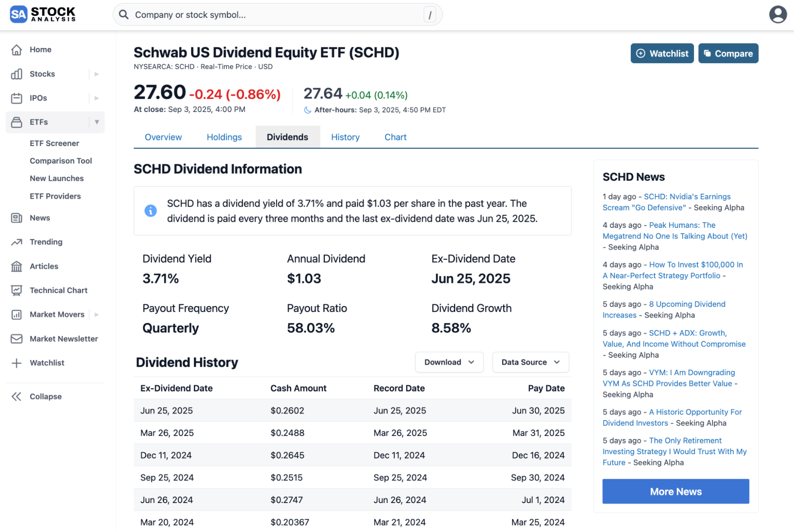Image resolution: width=794 pixels, height=532 pixels.
Task: Switch to the History tab
Action: pyautogui.click(x=346, y=137)
